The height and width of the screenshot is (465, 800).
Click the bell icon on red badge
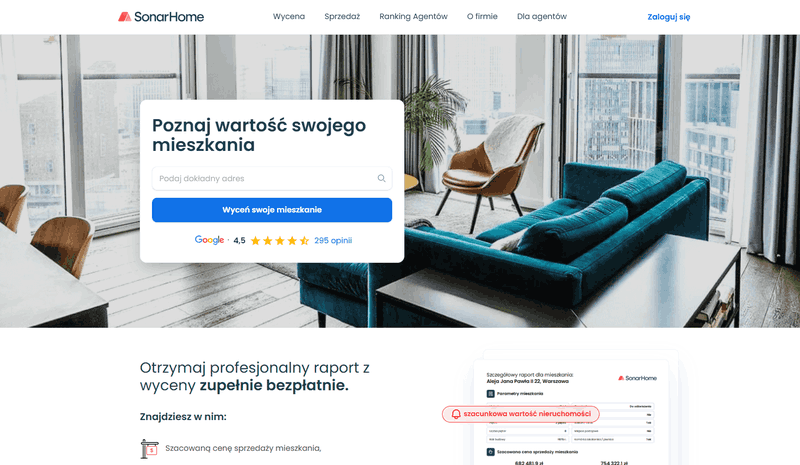coord(456,414)
